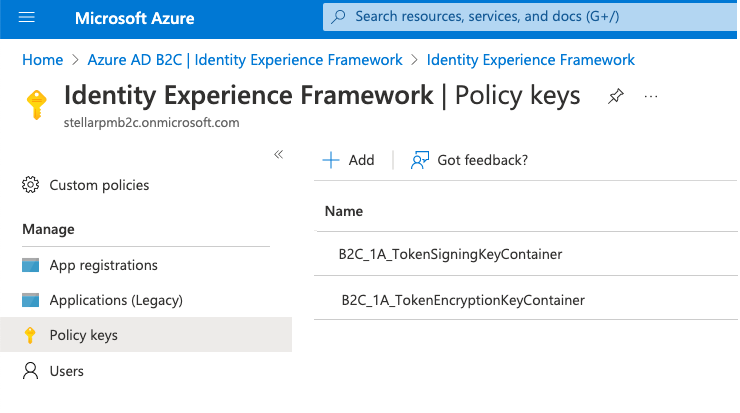Open B2C_1A_TokenEncryptionKeyContainer key
Screen dimensions: 740x413
463,300
